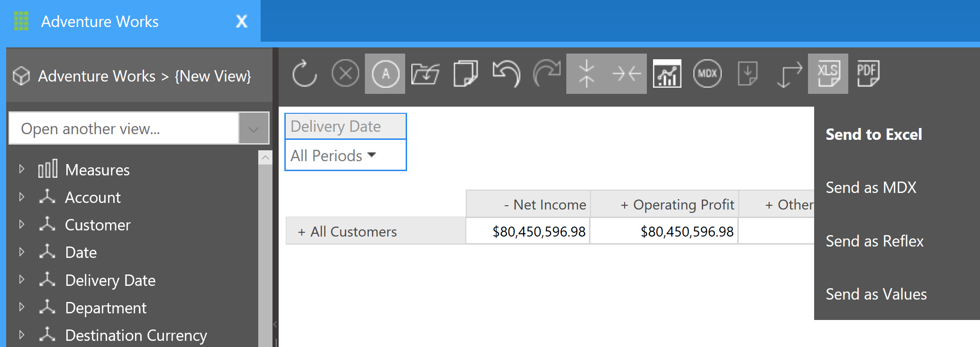Click the Date dimension icon
Image resolution: width=980 pixels, height=347 pixels.
click(47, 251)
